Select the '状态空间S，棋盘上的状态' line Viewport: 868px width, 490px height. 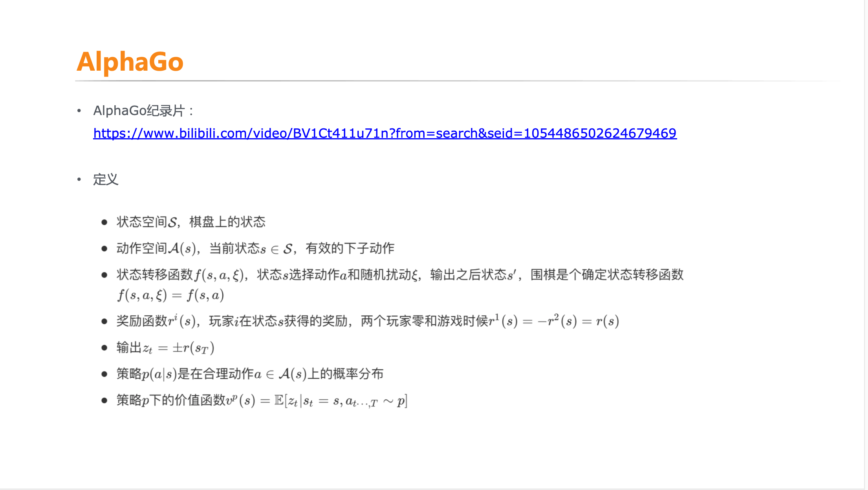pos(191,222)
